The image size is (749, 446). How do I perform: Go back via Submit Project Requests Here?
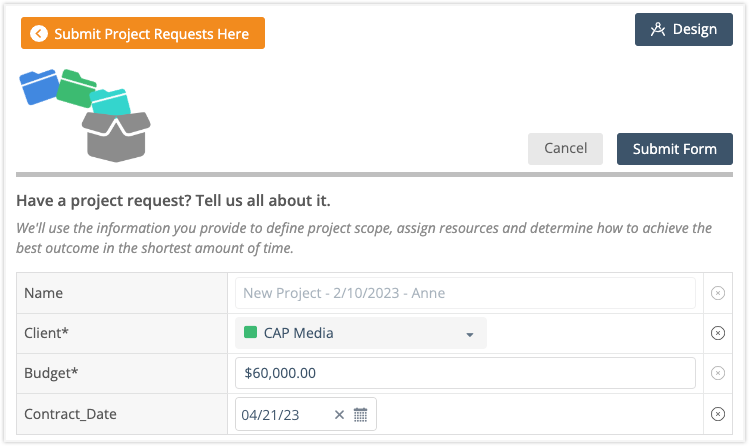[x=143, y=34]
